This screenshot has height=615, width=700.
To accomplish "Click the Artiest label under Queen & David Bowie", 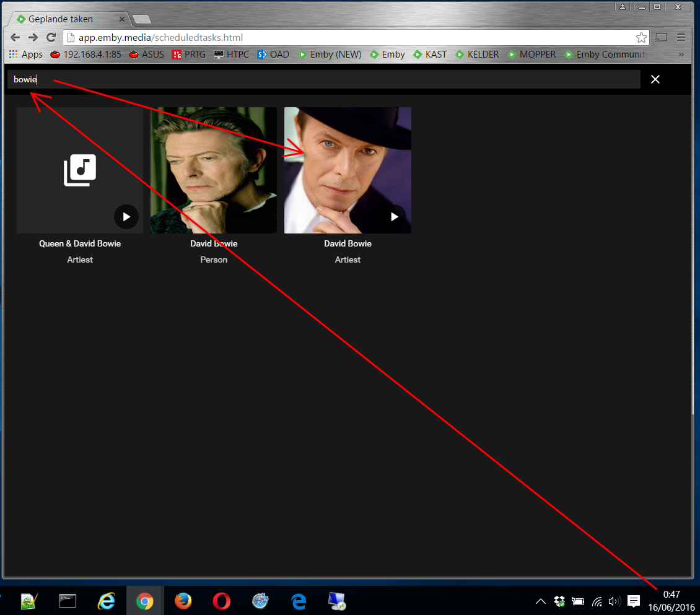I will [80, 260].
